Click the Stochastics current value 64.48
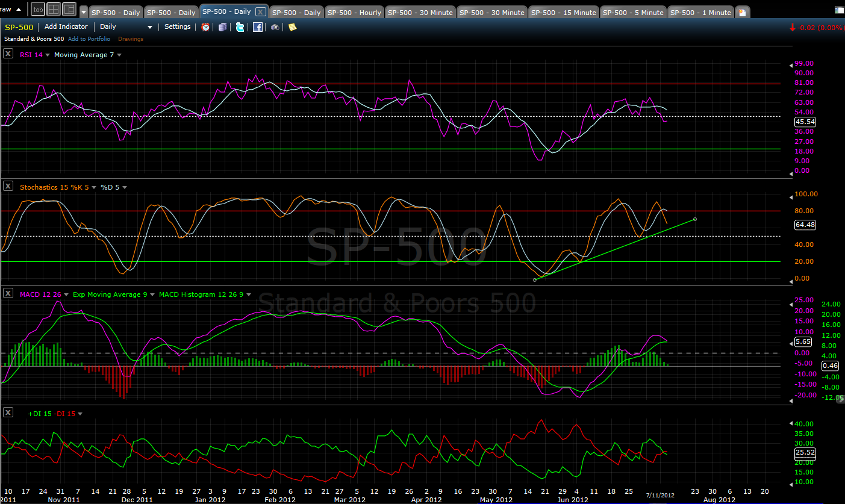The height and width of the screenshot is (504, 845). (805, 225)
